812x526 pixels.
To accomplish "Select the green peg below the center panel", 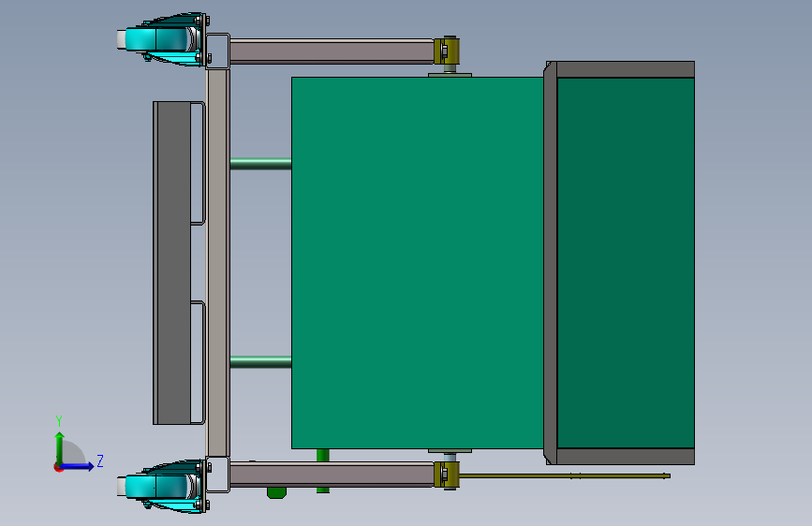I will 322,455.
